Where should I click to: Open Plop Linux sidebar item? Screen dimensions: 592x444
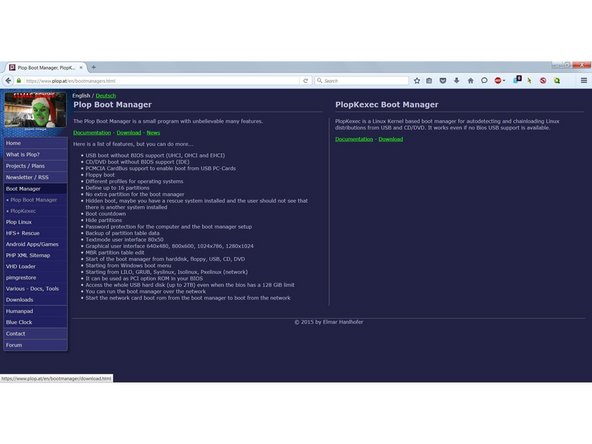tap(35, 222)
